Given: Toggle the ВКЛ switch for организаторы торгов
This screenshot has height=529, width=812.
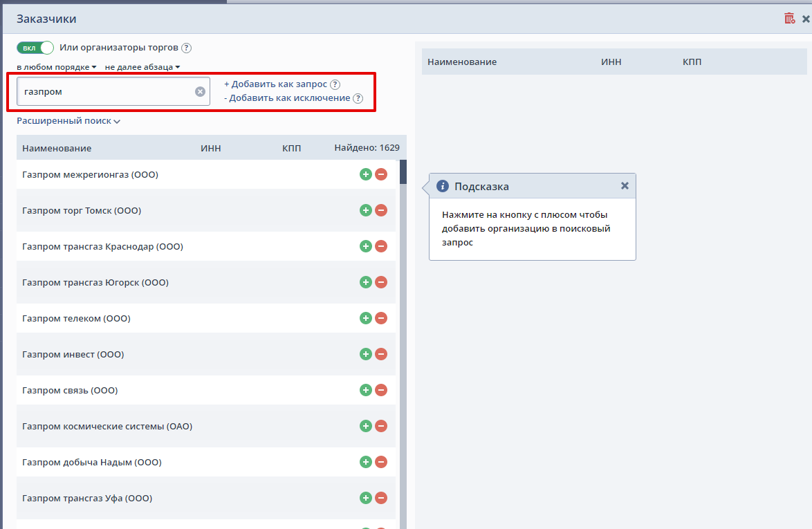Looking at the screenshot, I should 35,48.
